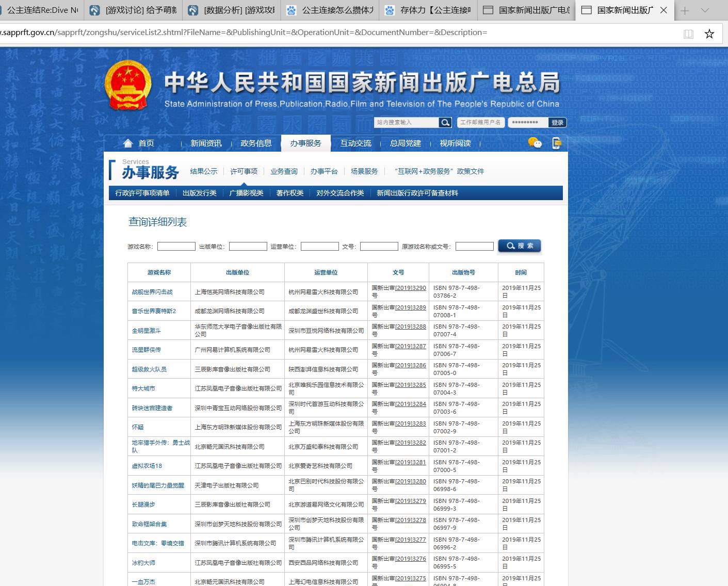728x586 pixels.
Task: Focus the 原游戏名称或文号 input field
Action: click(x=475, y=247)
